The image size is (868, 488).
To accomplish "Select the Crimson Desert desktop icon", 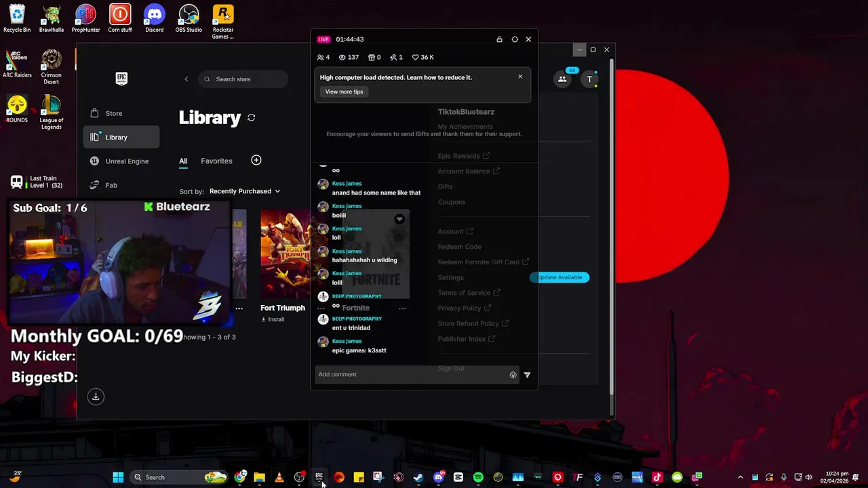I will 52,67.
